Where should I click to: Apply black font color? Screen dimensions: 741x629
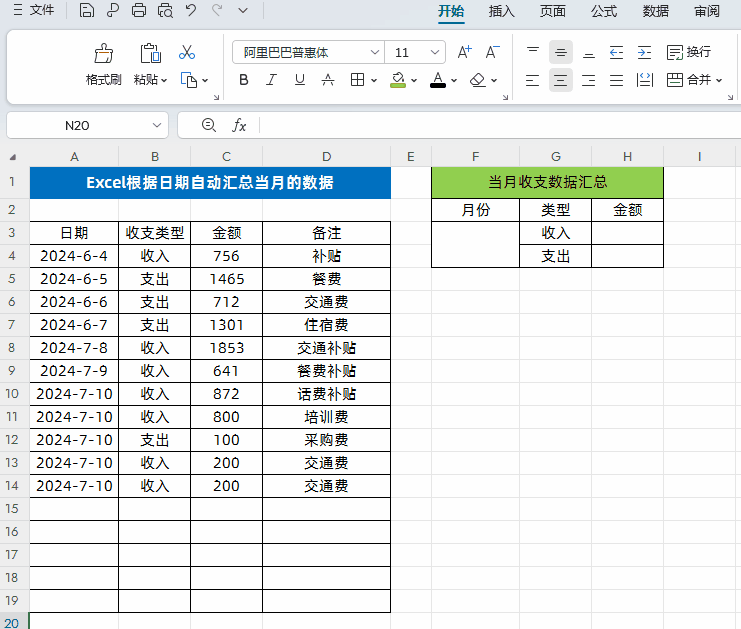coord(438,80)
